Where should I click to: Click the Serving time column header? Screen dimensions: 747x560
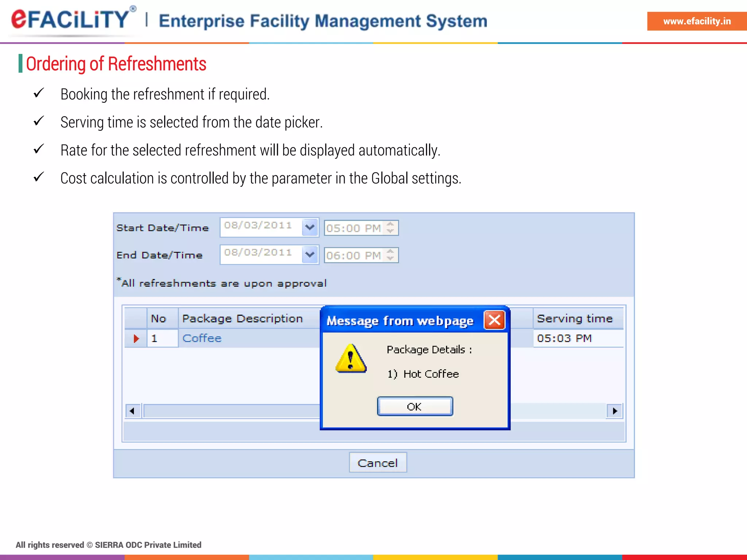(x=575, y=319)
